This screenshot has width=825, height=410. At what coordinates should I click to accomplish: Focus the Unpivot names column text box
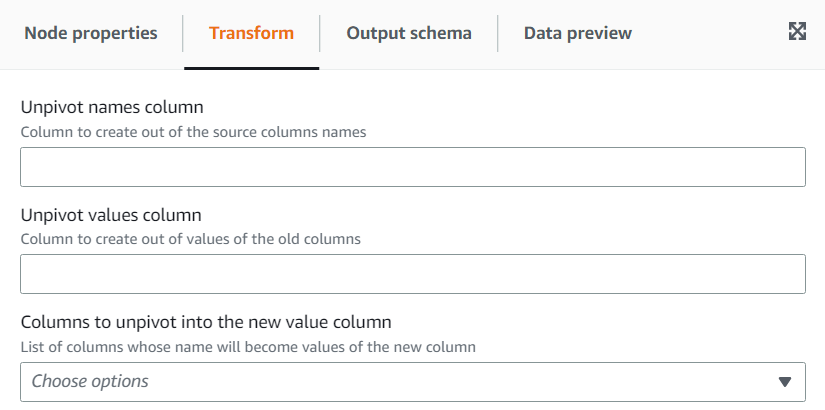pyautogui.click(x=412, y=167)
